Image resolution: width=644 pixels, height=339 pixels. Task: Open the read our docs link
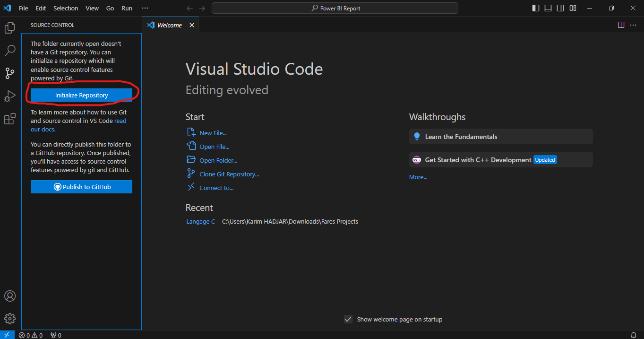pyautogui.click(x=78, y=125)
